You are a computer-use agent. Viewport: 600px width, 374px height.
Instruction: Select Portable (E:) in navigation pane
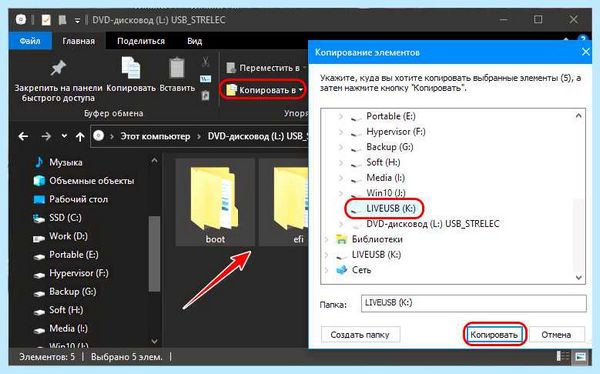tap(73, 255)
